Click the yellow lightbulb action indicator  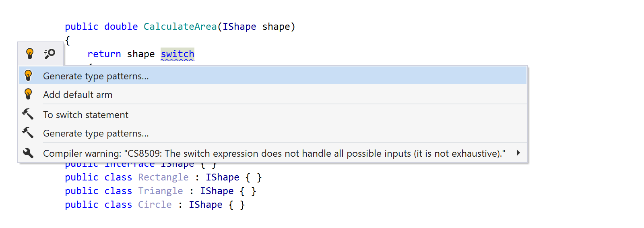point(30,54)
